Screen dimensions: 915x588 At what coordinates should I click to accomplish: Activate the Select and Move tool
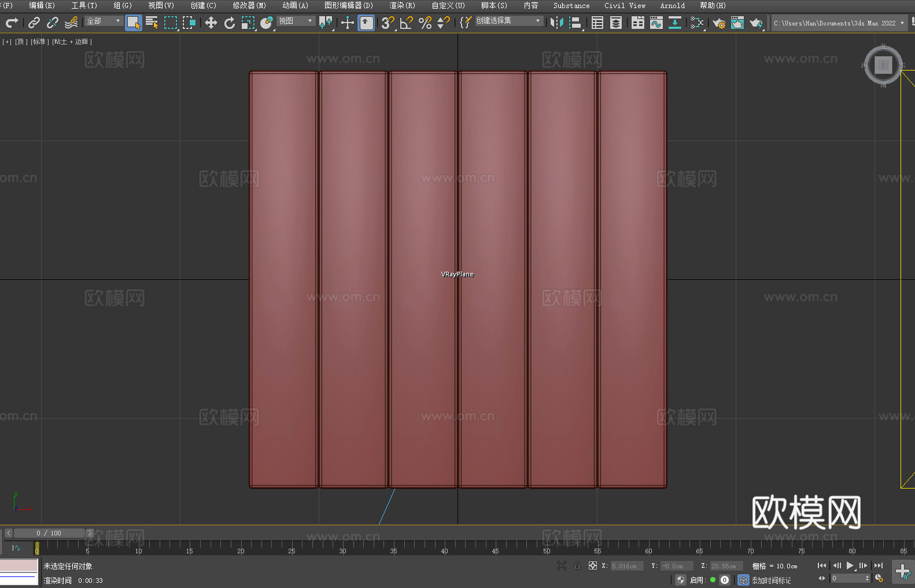tap(211, 23)
